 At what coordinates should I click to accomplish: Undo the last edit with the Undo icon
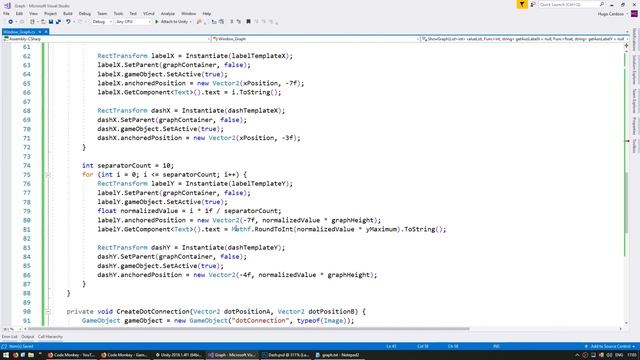tap(68, 22)
